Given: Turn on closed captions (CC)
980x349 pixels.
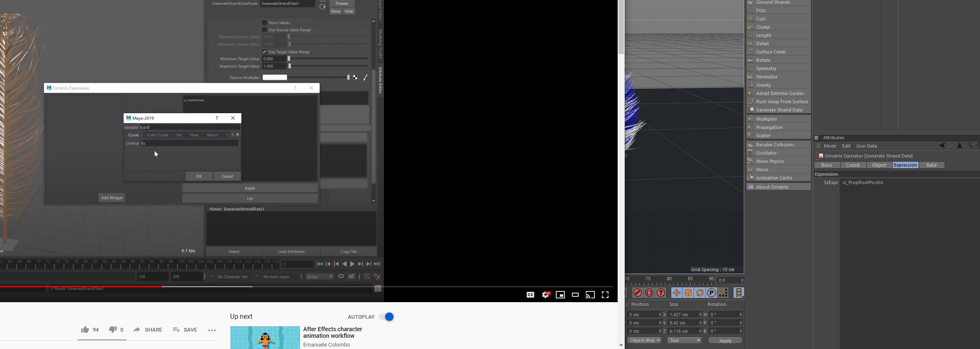Looking at the screenshot, I should pos(530,295).
